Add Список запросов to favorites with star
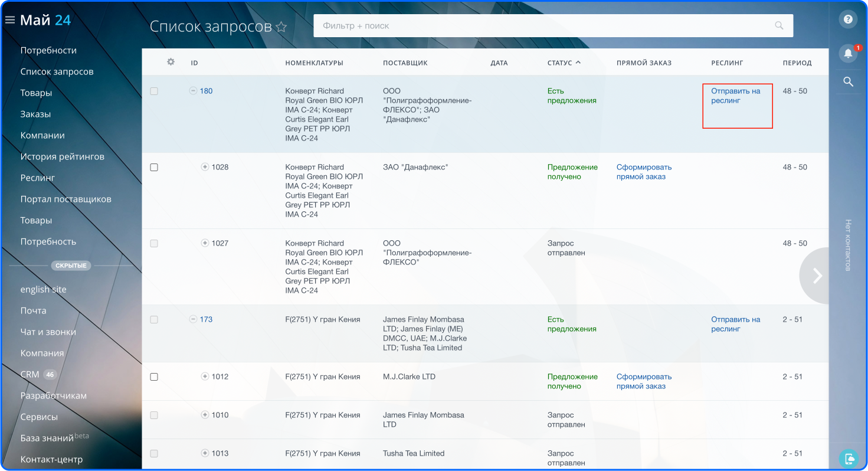 click(x=281, y=27)
